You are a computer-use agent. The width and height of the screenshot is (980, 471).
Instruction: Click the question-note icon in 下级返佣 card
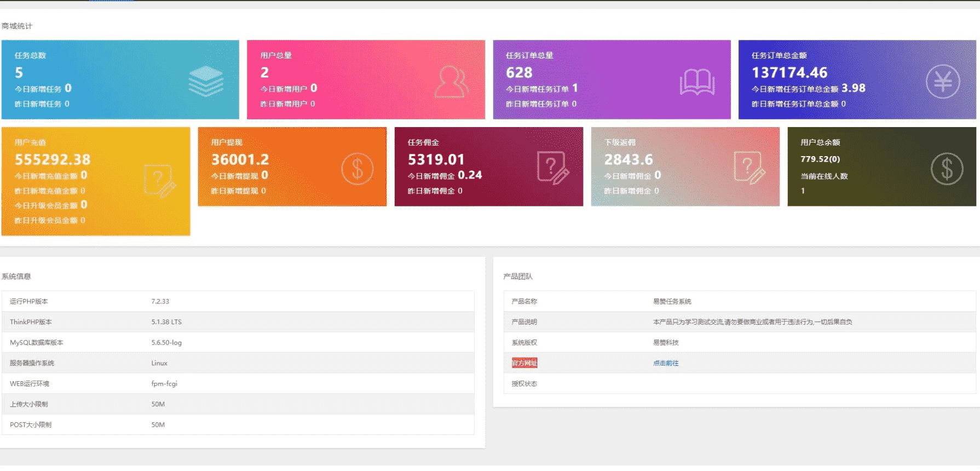coord(750,168)
